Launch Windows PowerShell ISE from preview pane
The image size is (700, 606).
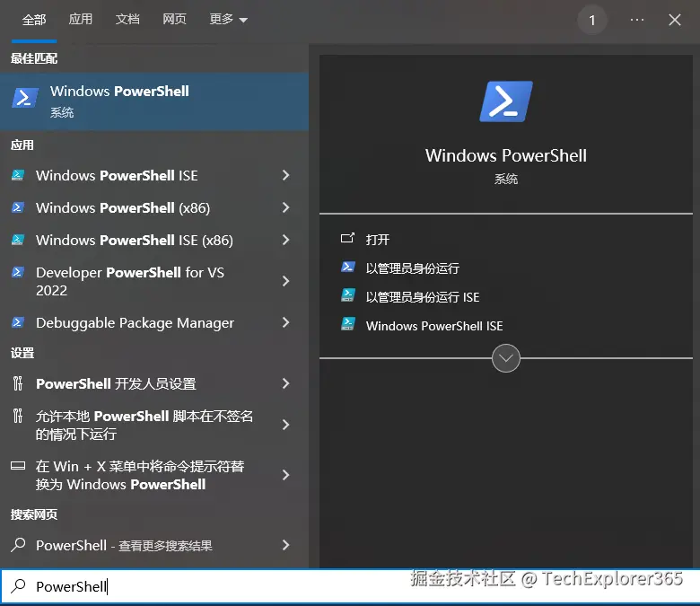434,326
